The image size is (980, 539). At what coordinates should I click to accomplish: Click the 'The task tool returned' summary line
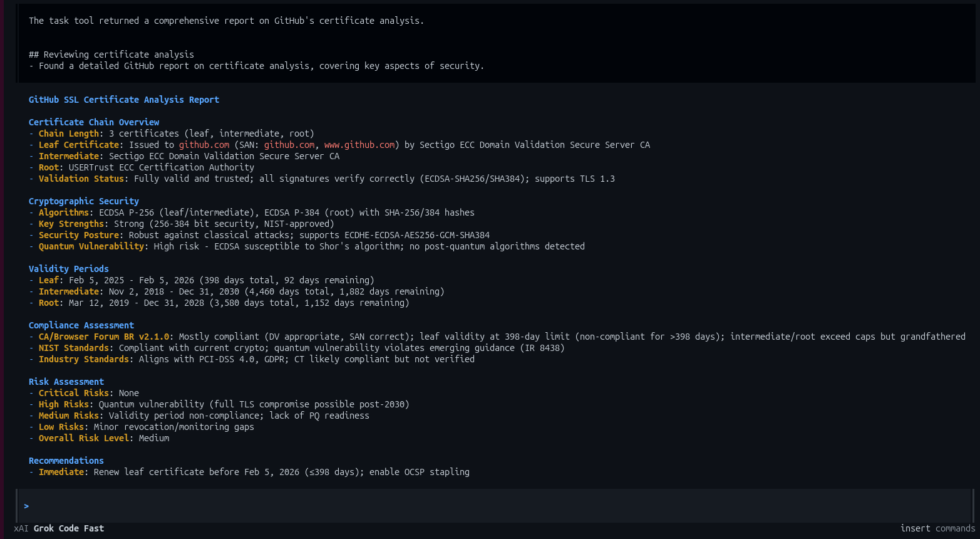227,21
